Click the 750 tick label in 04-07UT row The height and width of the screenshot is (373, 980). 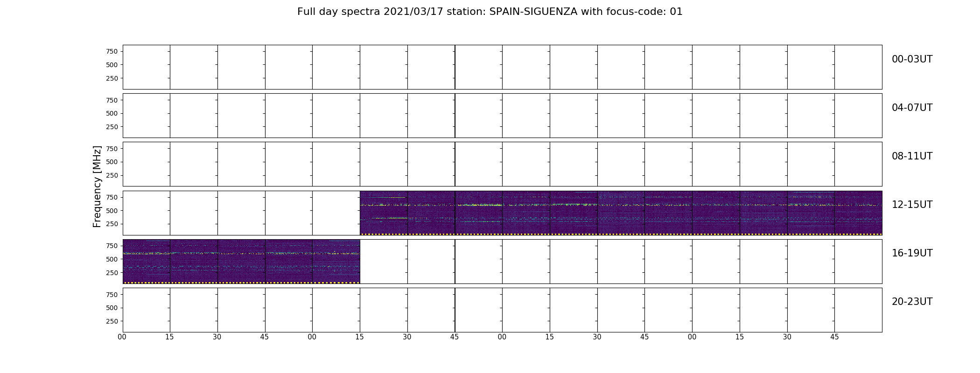click(x=112, y=100)
